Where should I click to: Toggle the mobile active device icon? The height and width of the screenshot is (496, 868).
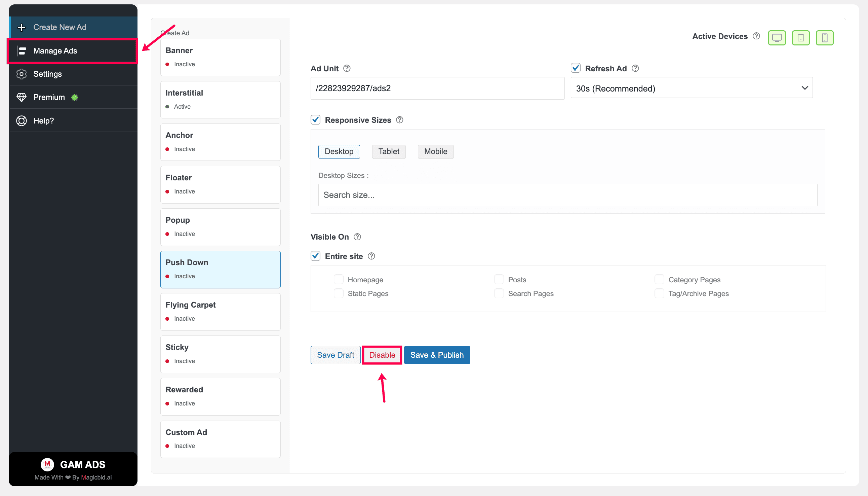[x=824, y=37]
